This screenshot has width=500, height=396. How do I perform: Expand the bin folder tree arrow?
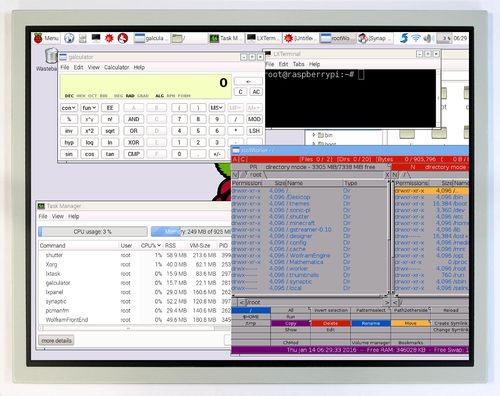[x=314, y=135]
